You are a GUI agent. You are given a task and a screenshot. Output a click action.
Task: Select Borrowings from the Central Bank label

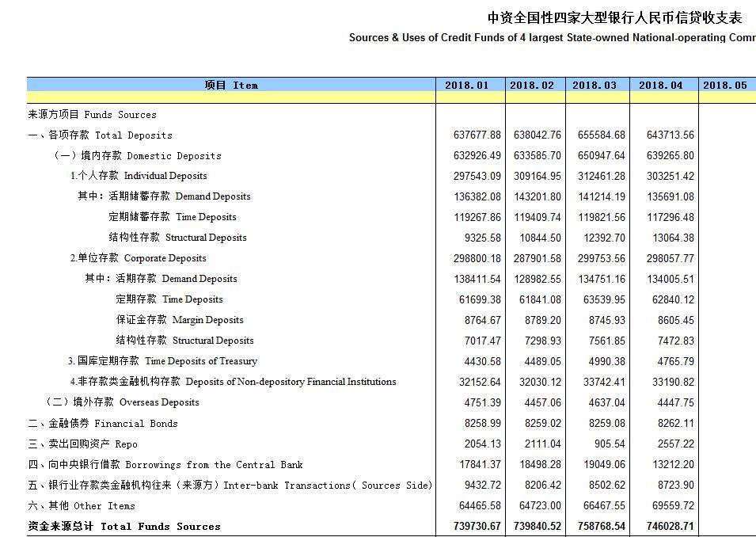165,465
